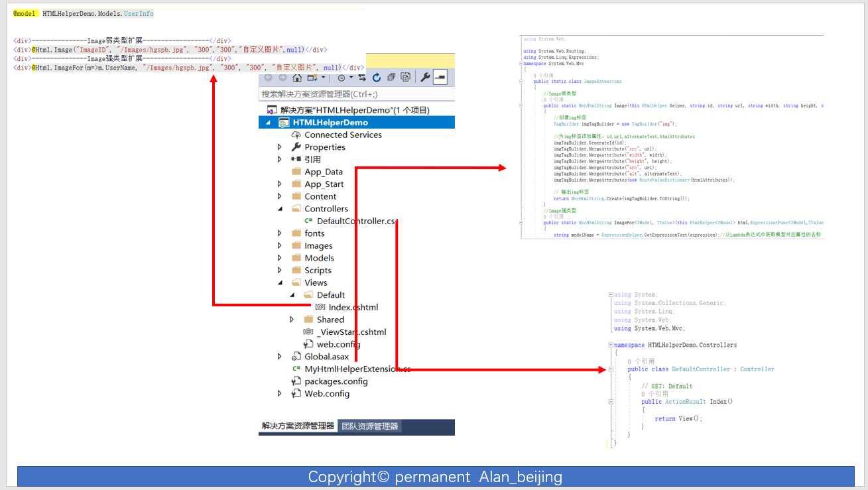
Task: Expand the Shared folder
Action: (x=292, y=320)
